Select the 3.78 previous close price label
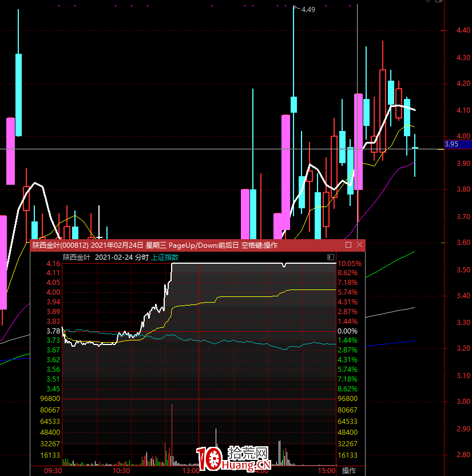This screenshot has height=476, width=472. click(x=53, y=331)
